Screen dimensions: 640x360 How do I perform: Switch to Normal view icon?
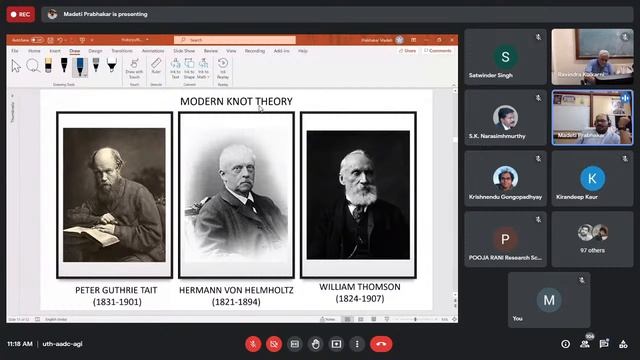click(x=348, y=319)
